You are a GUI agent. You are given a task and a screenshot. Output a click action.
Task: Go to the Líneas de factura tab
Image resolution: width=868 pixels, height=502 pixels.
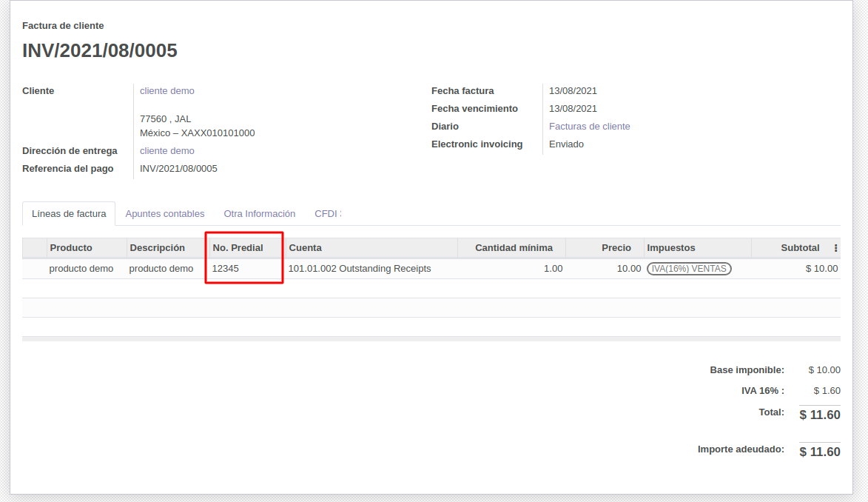69,214
